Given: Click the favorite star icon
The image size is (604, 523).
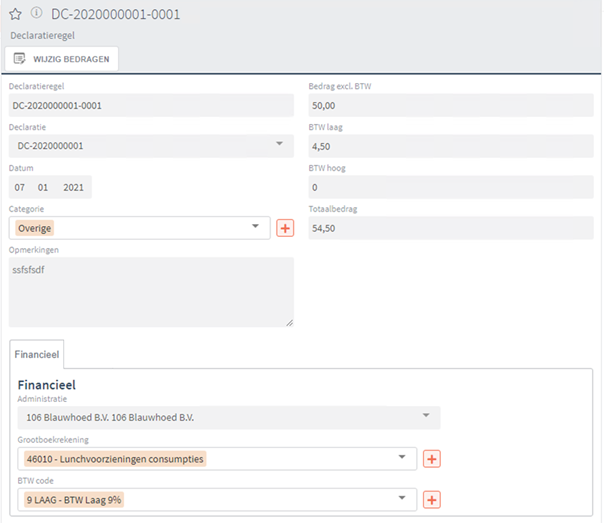Looking at the screenshot, I should (x=15, y=14).
